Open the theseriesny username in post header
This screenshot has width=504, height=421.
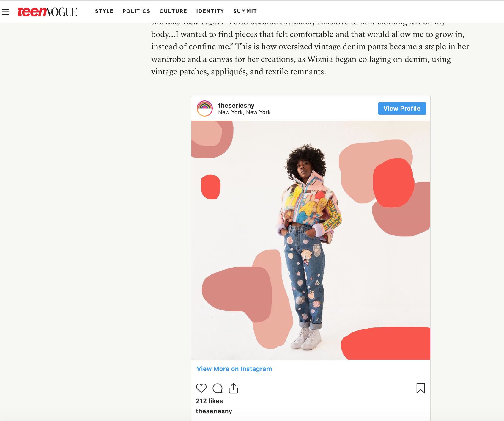236,106
